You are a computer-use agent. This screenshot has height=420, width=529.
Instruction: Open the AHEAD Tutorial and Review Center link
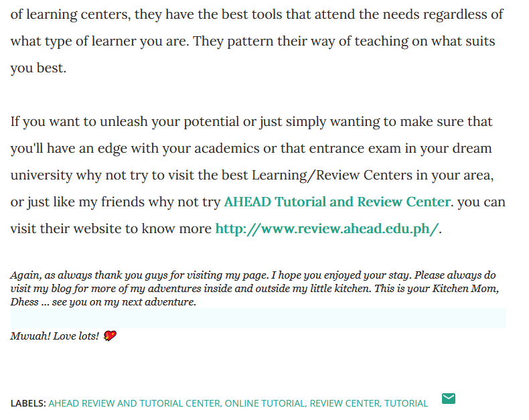point(337,202)
